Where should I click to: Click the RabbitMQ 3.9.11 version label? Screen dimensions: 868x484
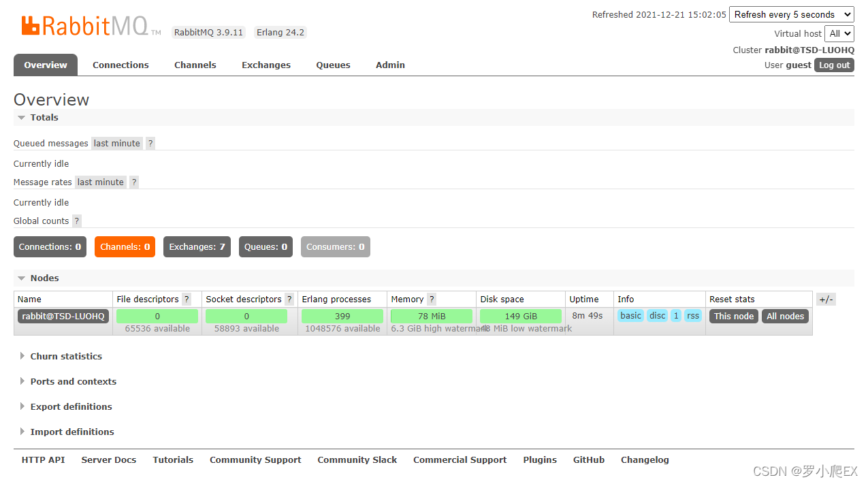[208, 32]
